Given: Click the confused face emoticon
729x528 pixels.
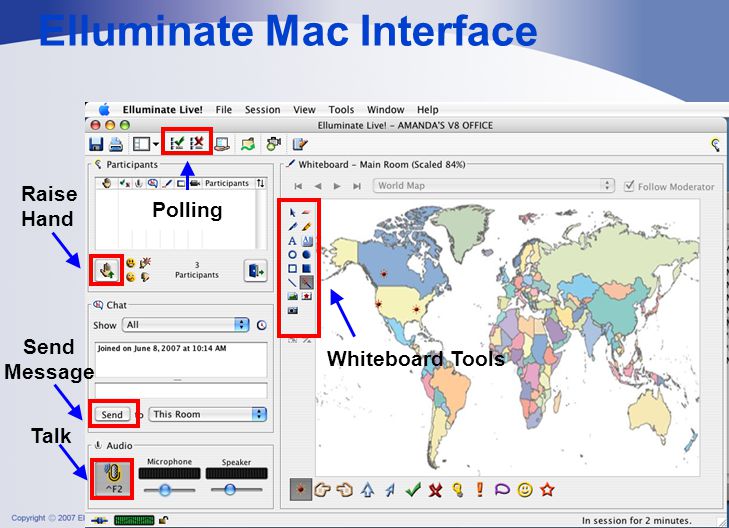Looking at the screenshot, I should [x=131, y=277].
